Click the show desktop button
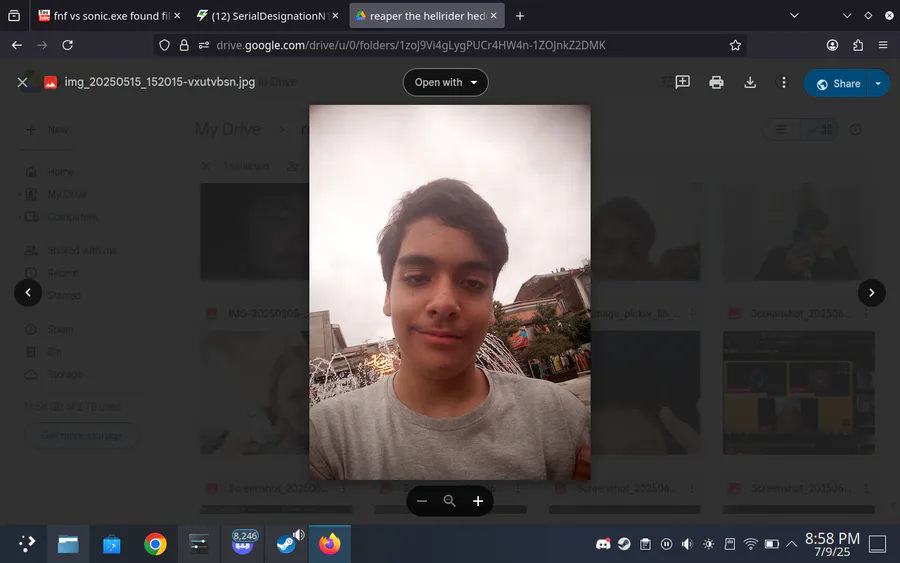 click(878, 544)
